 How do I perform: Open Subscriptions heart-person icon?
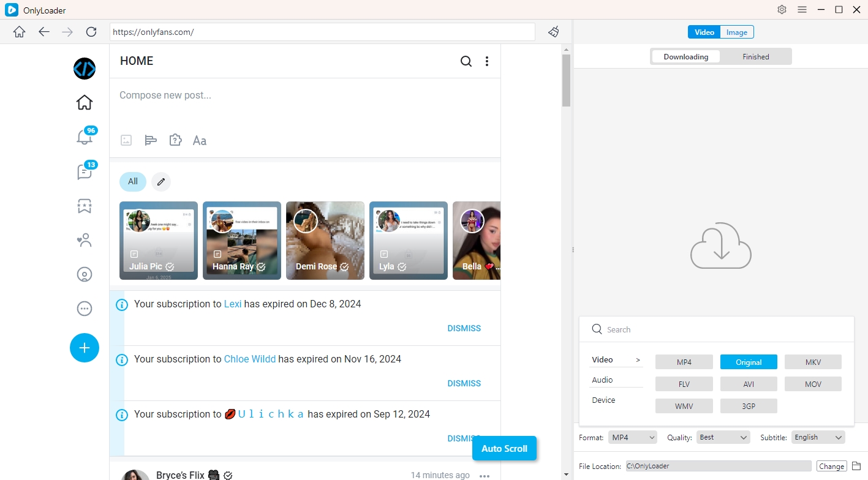[x=85, y=240]
